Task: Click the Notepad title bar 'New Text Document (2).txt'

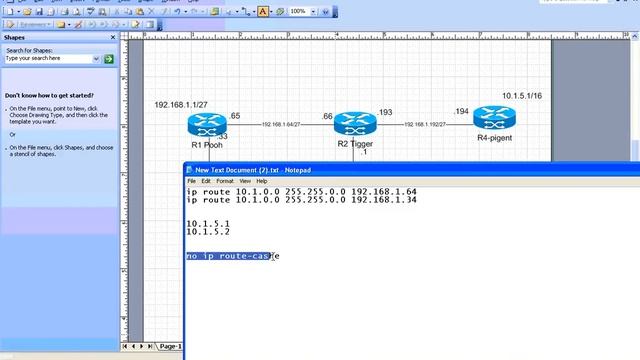Action: pos(253,170)
